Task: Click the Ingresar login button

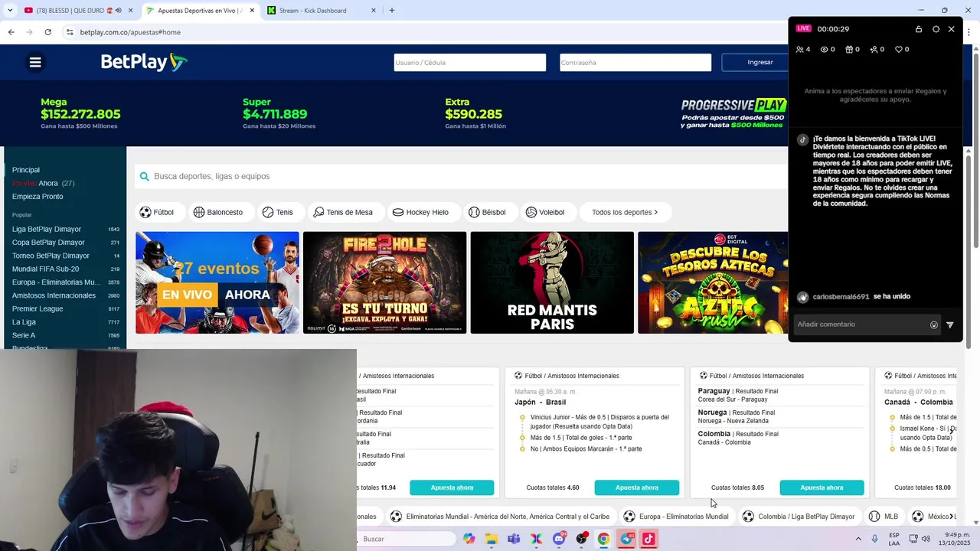Action: (760, 63)
